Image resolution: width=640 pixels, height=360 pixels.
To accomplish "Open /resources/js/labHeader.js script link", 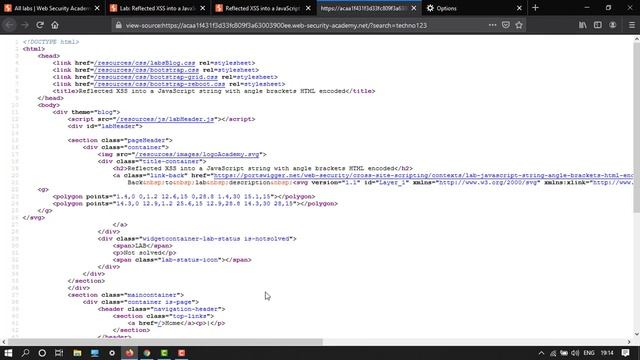I will coord(165,119).
